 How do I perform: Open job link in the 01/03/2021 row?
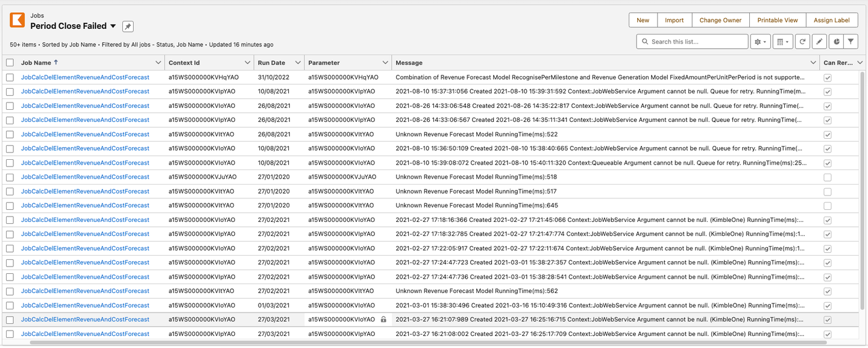click(85, 305)
